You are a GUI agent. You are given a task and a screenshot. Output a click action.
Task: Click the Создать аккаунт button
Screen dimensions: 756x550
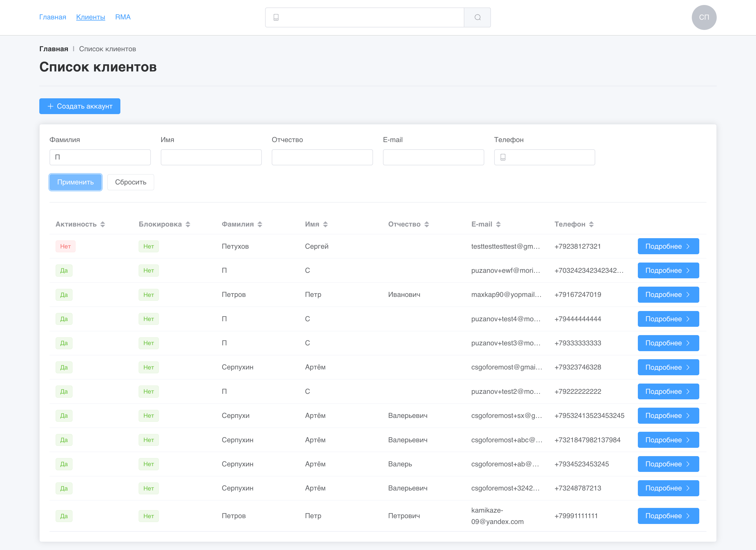80,106
